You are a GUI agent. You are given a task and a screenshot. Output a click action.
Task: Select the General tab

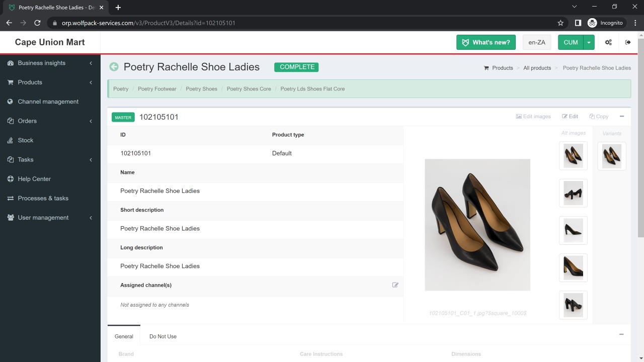[x=124, y=336]
